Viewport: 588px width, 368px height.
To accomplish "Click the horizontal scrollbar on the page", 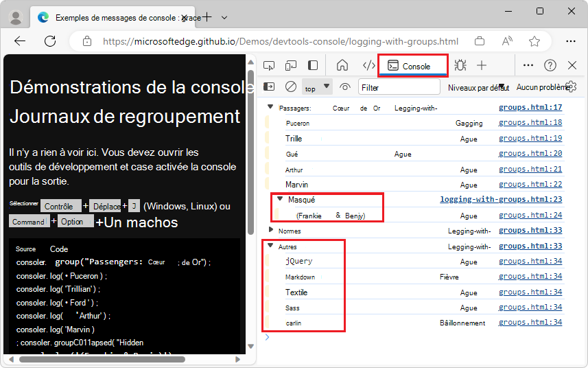I will (102, 359).
